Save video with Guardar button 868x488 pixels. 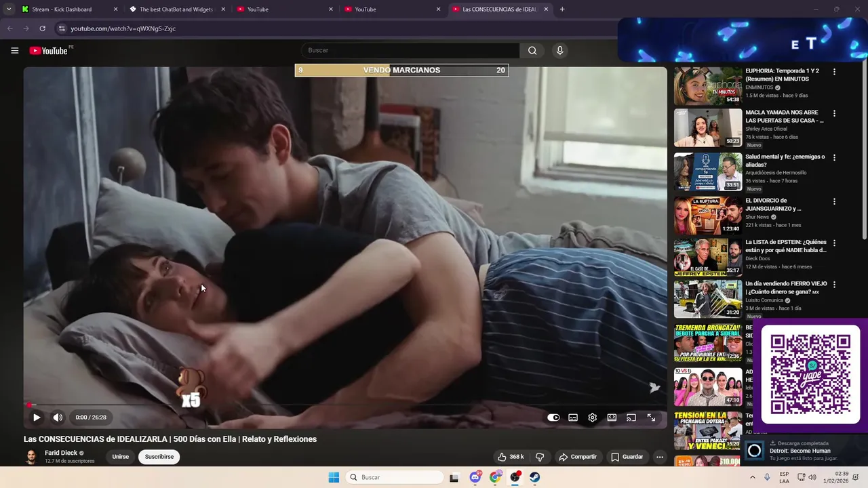click(x=627, y=457)
